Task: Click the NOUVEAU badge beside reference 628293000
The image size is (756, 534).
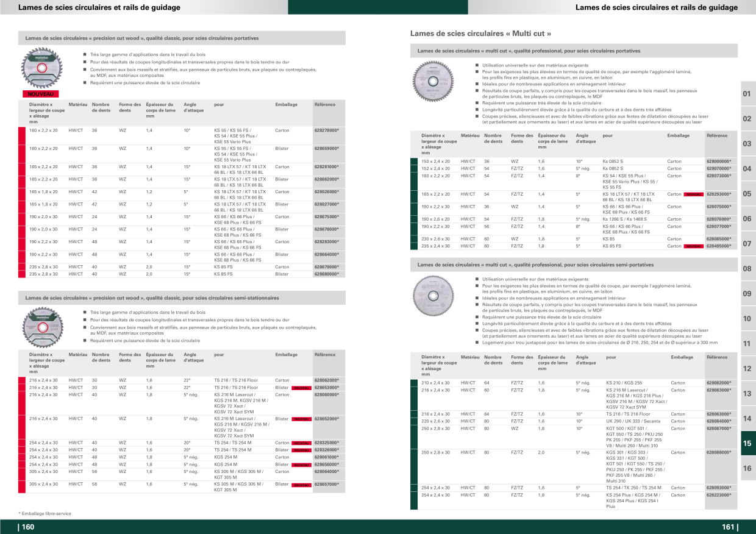Action: pos(694,194)
